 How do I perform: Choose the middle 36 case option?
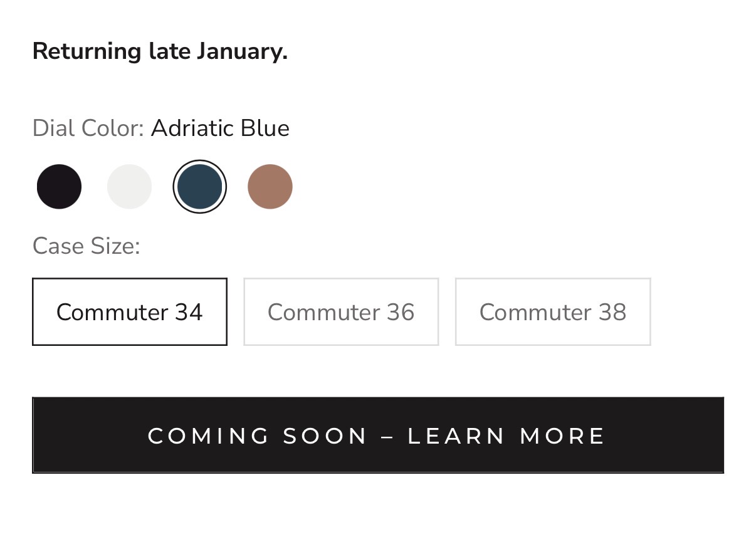(341, 311)
